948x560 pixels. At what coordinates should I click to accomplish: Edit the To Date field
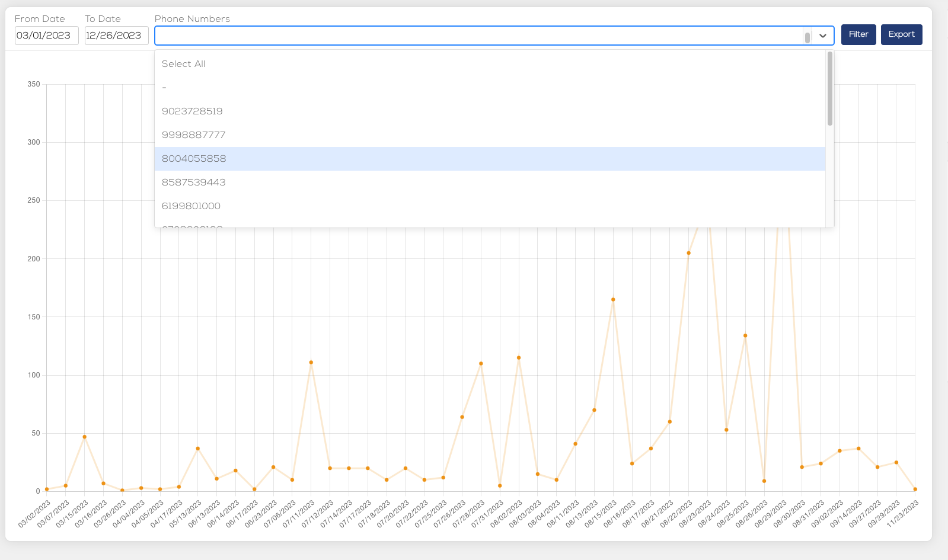[116, 36]
